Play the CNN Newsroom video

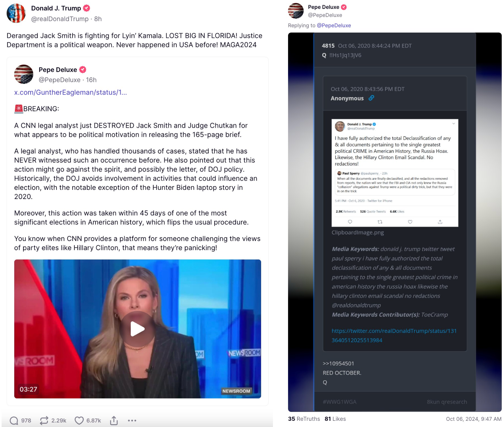point(137,329)
